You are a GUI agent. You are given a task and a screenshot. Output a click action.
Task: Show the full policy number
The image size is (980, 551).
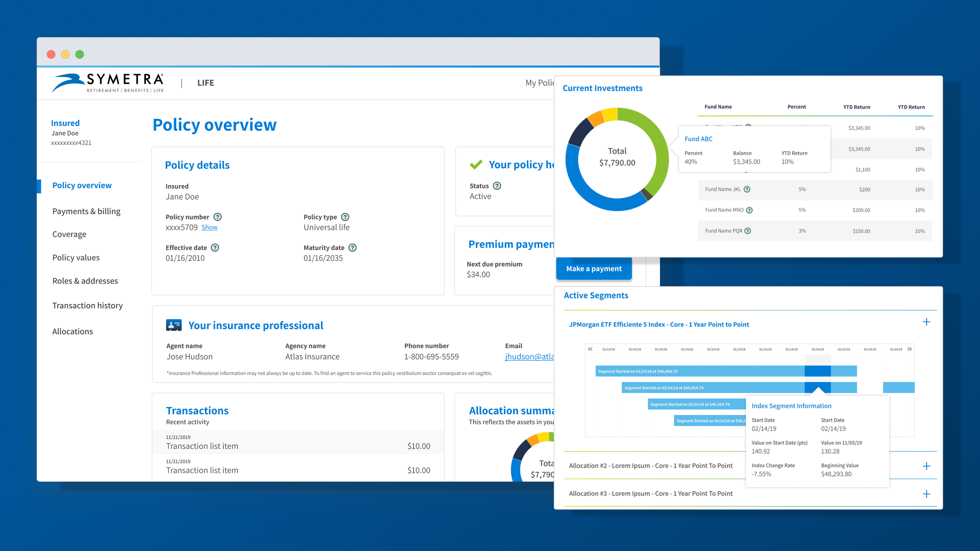coord(209,227)
